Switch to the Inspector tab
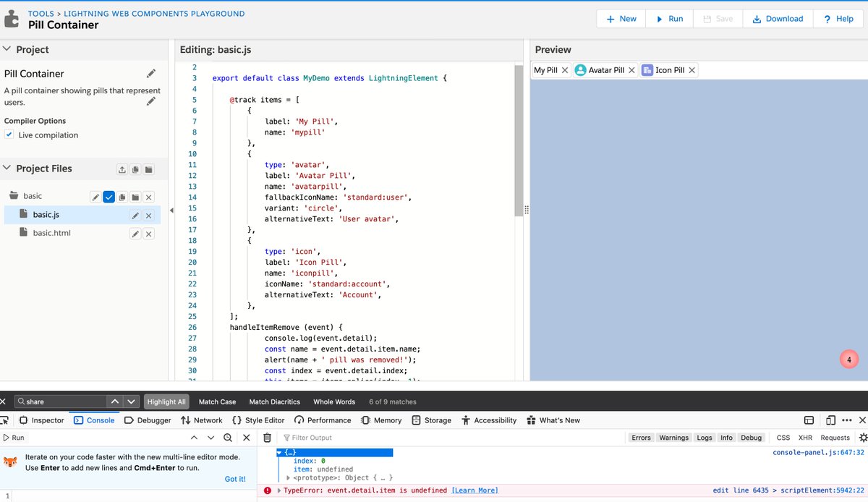868x502 pixels. tap(42, 420)
